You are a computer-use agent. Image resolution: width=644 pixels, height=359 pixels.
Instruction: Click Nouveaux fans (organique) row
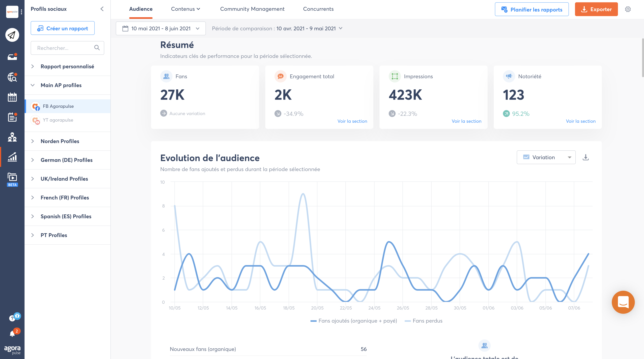click(268, 349)
